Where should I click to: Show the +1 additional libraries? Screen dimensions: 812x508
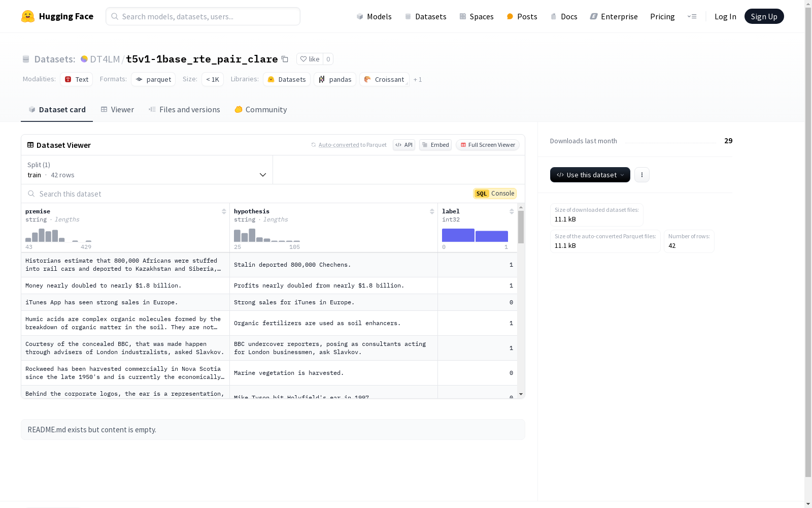pos(418,79)
